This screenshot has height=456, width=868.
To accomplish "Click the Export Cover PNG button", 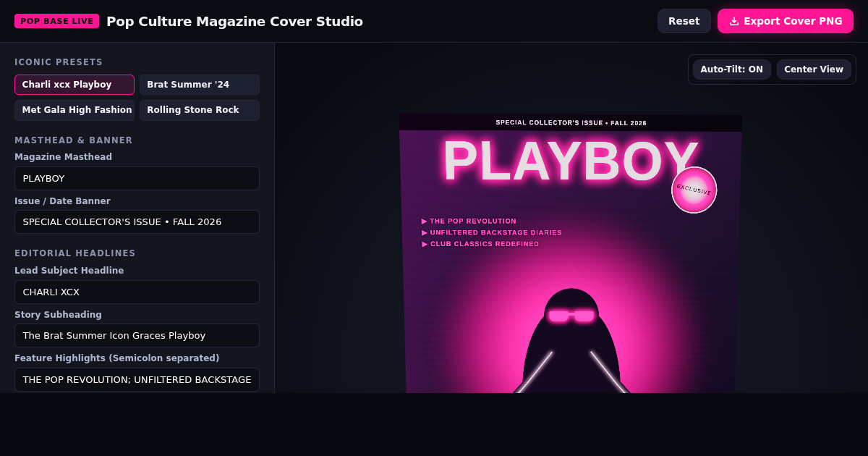I will [786, 21].
